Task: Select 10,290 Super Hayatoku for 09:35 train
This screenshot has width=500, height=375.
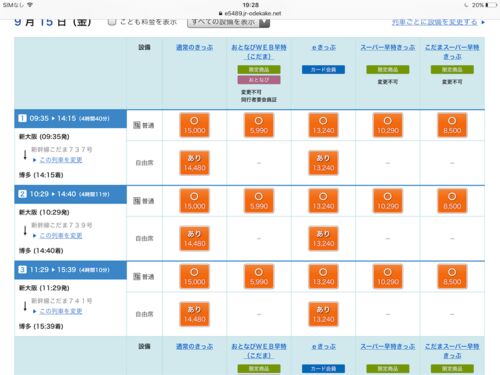Action: pos(388,125)
